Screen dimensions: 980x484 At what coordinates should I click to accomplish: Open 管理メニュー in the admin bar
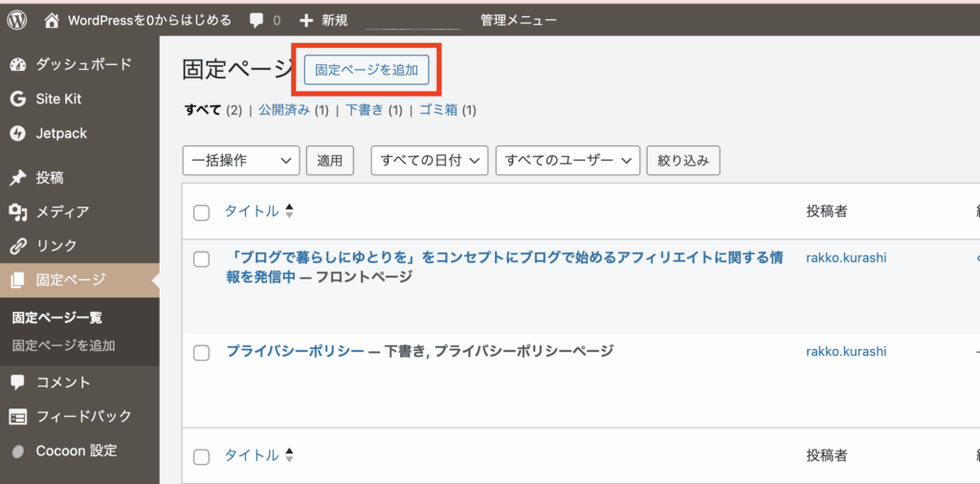(519, 21)
